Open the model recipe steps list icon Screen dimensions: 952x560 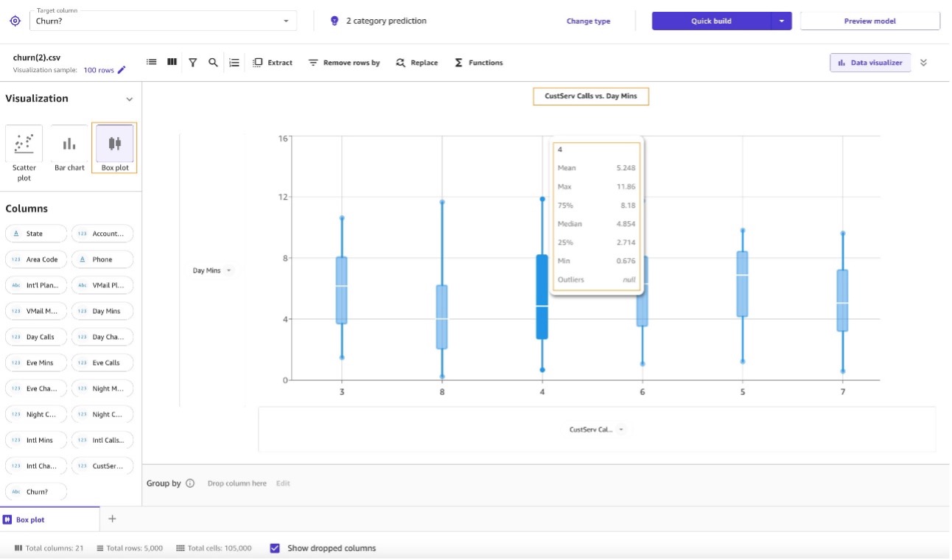coord(234,63)
